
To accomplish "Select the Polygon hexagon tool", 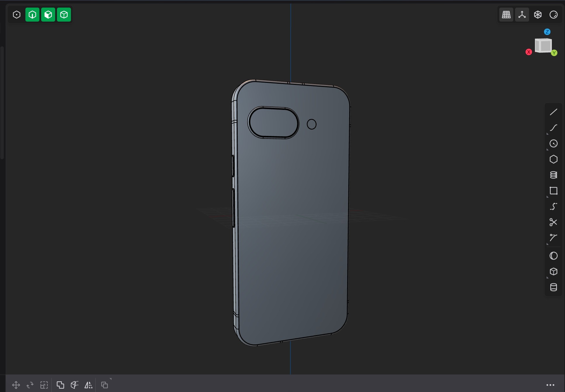I will point(553,159).
